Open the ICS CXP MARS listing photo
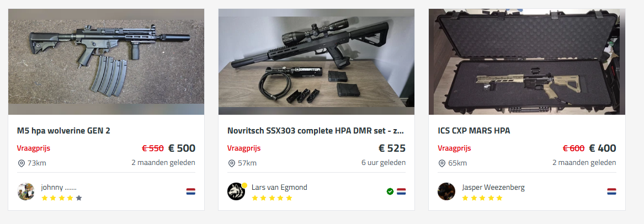Viewport: 644px width, 224px height. [527, 62]
